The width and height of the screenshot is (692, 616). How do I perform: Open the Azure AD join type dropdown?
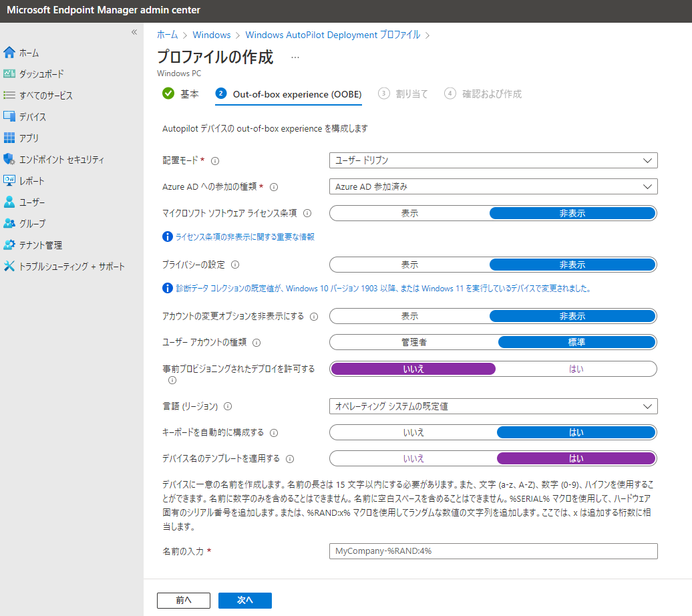[494, 187]
